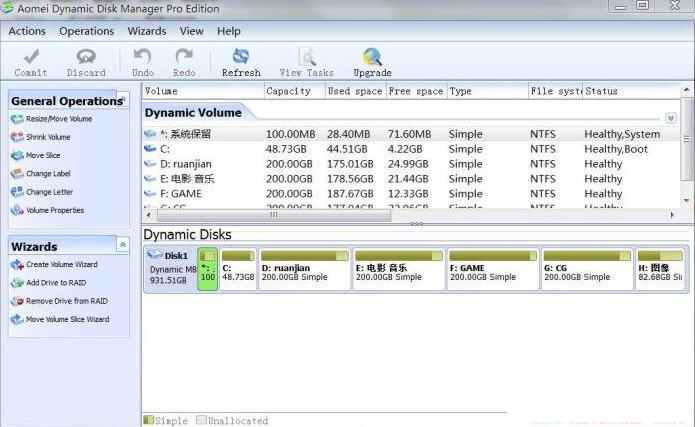Open Volume Properties
This screenshot has width=695, height=427.
pyautogui.click(x=47, y=210)
